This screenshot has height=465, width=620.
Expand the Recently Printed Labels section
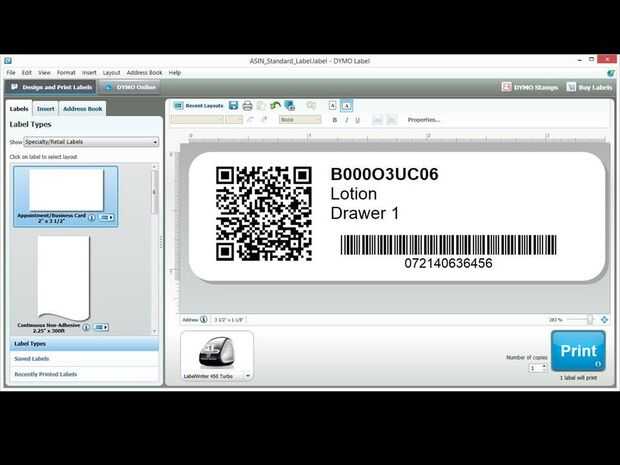click(84, 374)
